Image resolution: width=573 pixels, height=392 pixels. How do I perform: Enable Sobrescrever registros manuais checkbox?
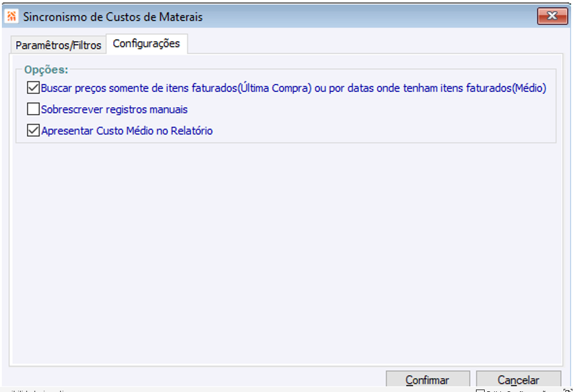coord(33,109)
